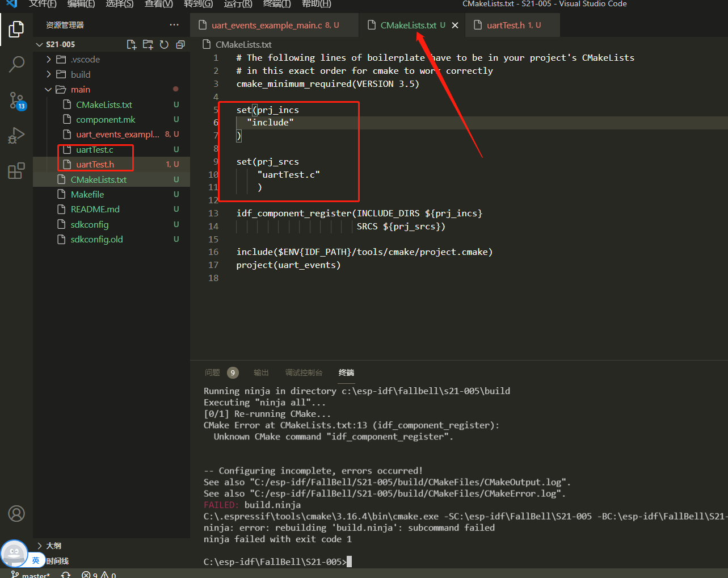The width and height of the screenshot is (728, 578).
Task: Open sdkconfig.old file in explorer
Action: (x=96, y=239)
